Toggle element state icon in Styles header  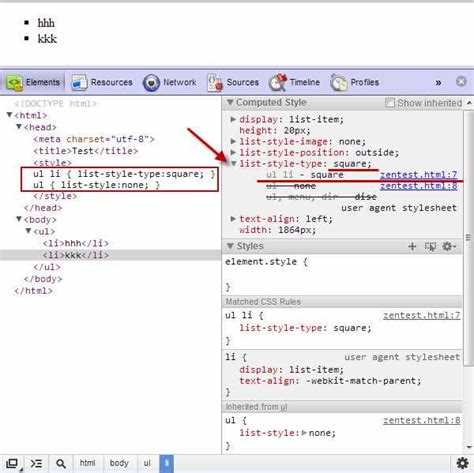point(430,246)
